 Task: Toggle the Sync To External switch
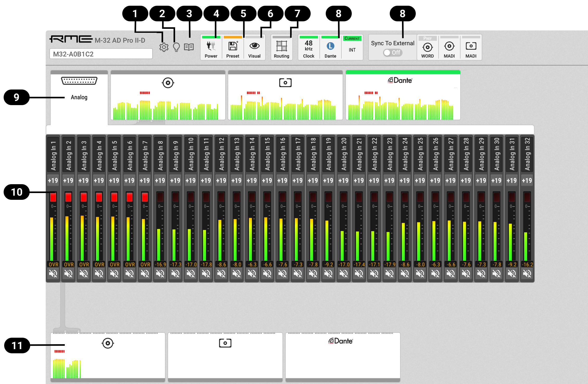point(393,53)
